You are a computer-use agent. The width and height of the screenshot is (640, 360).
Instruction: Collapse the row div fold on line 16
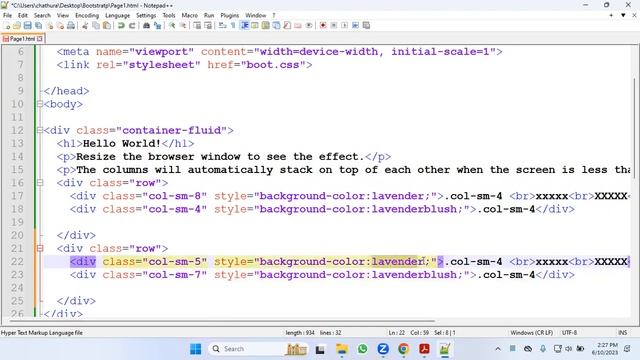pyautogui.click(x=40, y=183)
